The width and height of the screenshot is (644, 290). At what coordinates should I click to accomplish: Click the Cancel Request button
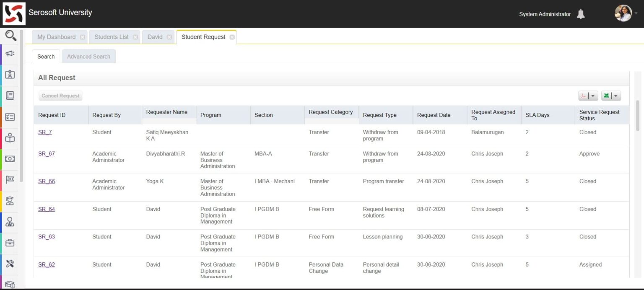click(x=60, y=96)
